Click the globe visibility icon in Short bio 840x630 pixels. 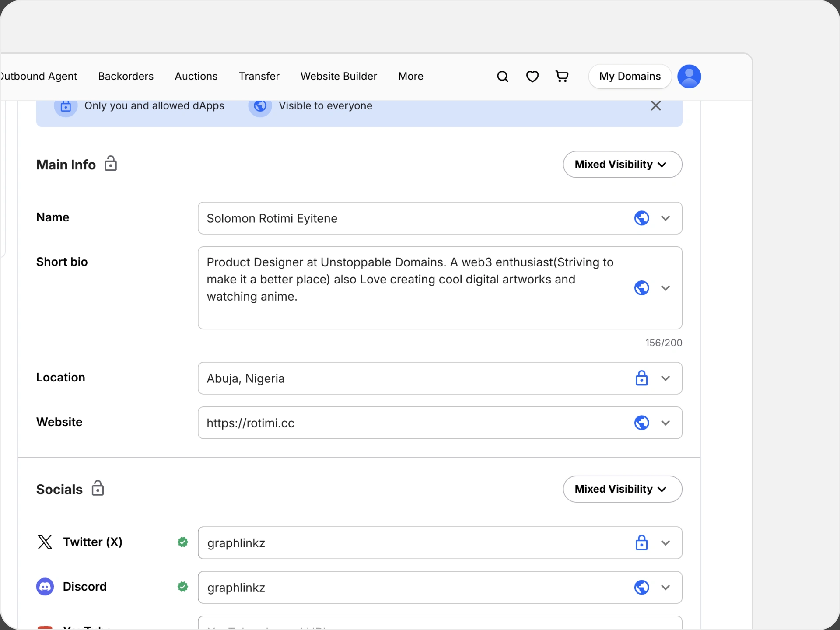point(641,288)
